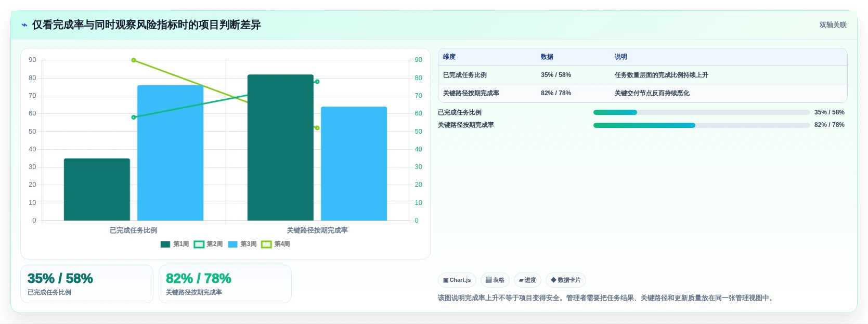Click the 双轴关联 label at top right
The image size is (868, 324).
(x=833, y=25)
